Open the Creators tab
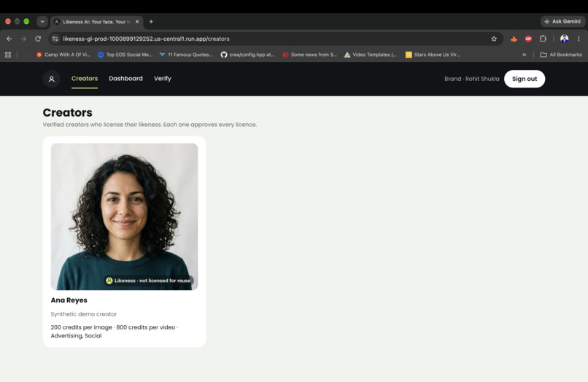The width and height of the screenshot is (588, 382). (85, 78)
